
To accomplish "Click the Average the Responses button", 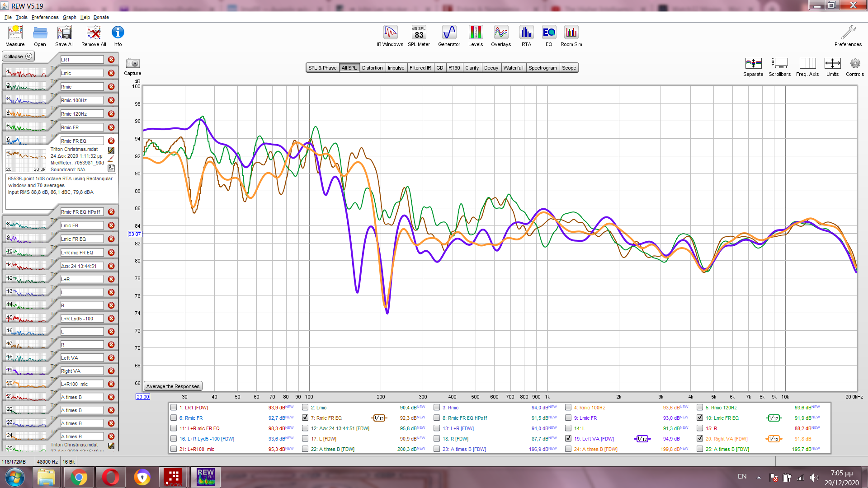I will coord(173,386).
